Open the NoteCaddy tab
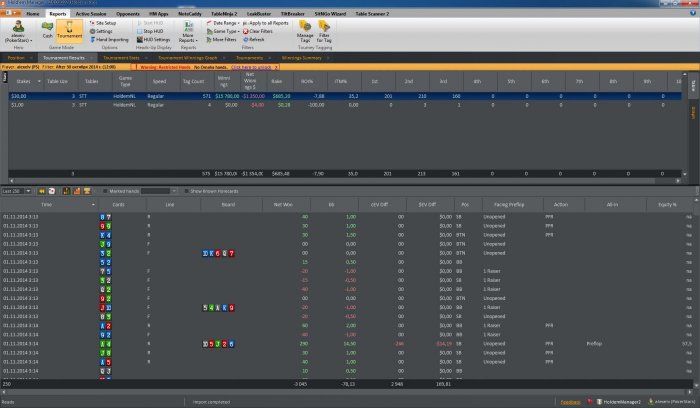700x408 pixels. [x=190, y=14]
